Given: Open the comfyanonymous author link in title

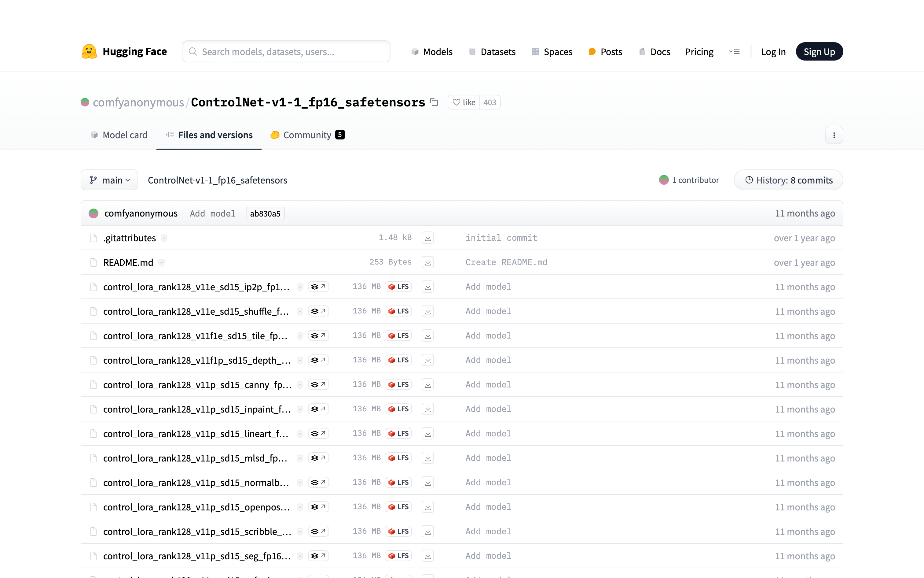Looking at the screenshot, I should point(138,102).
